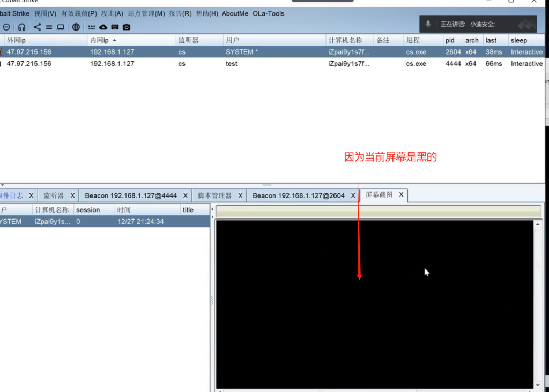Open credentials via the dots icon
The image size is (549, 392).
coord(91,27)
